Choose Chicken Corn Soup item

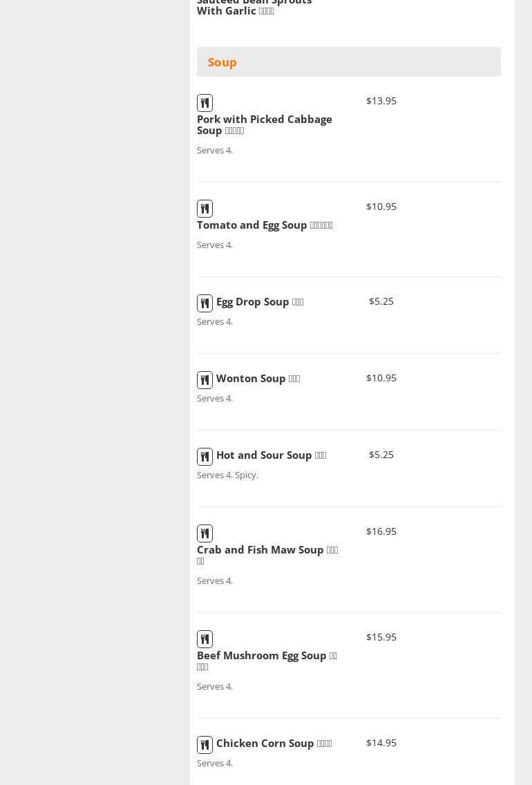tap(274, 744)
